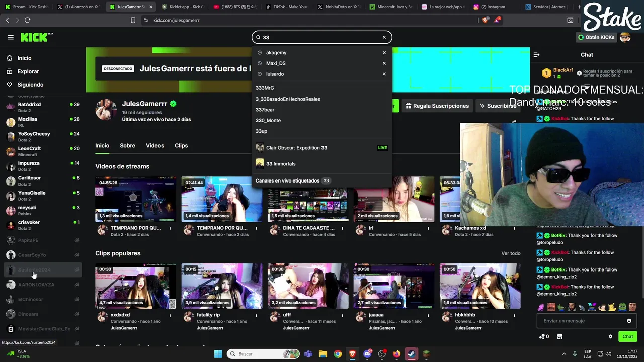The height and width of the screenshot is (362, 644).
Task: Reload the browser page
Action: coord(27,20)
